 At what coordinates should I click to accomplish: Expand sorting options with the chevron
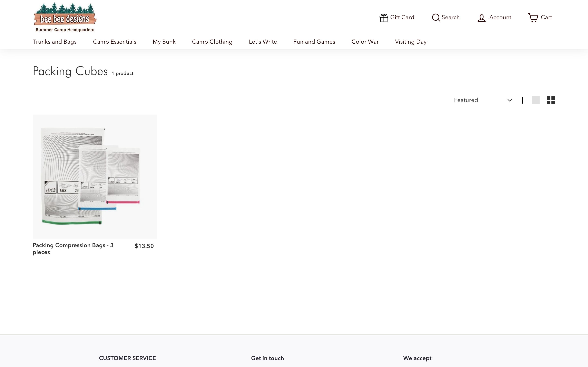510,100
